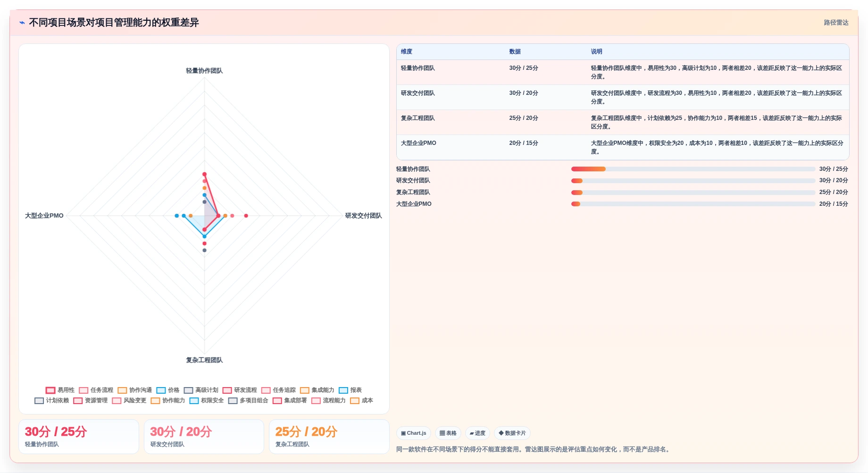
Task: Toggle the 任务流程 legend series
Action: [96, 390]
